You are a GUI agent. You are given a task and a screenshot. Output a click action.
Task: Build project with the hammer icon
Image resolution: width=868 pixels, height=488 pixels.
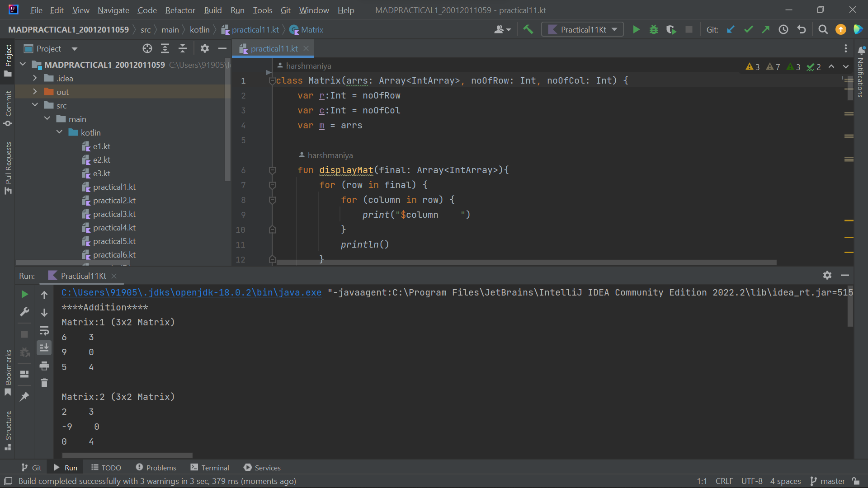click(528, 30)
